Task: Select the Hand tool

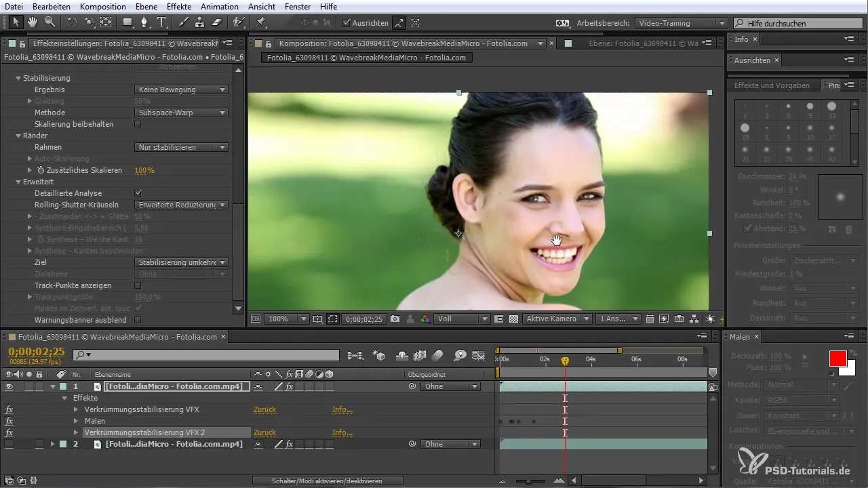Action: coord(33,22)
